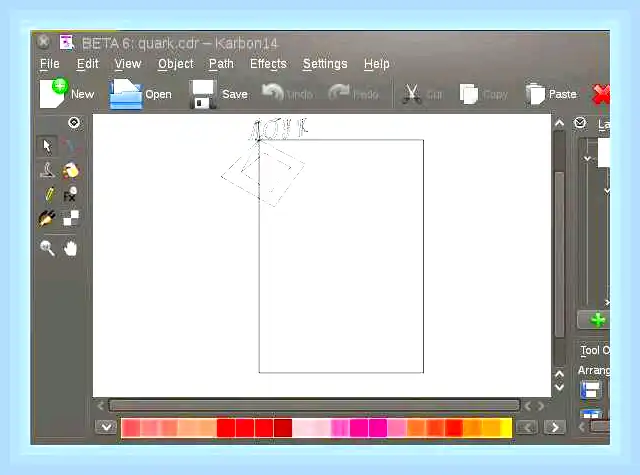
Task: Open the Effects menu
Action: pos(268,64)
